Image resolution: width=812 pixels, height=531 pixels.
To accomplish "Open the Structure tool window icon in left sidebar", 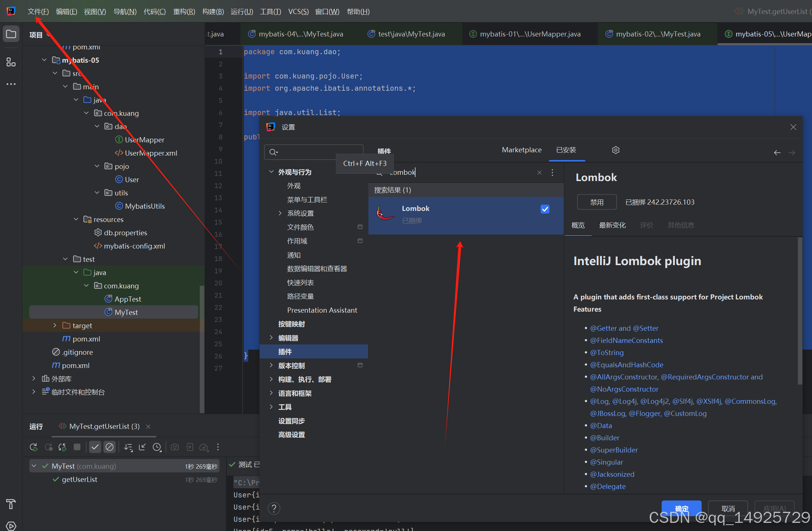I will [x=11, y=62].
